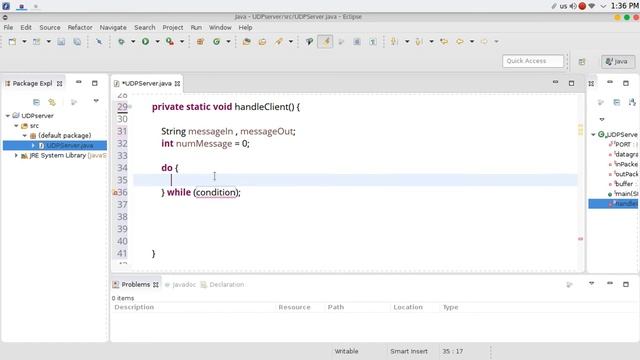
Task: Click the Open Task icon
Action: click(x=262, y=42)
